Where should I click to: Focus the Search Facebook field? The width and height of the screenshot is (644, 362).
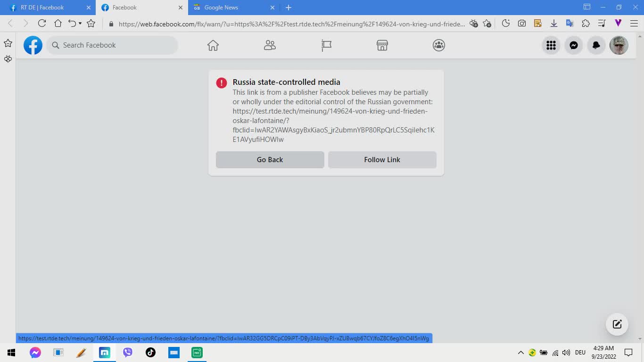click(x=112, y=45)
